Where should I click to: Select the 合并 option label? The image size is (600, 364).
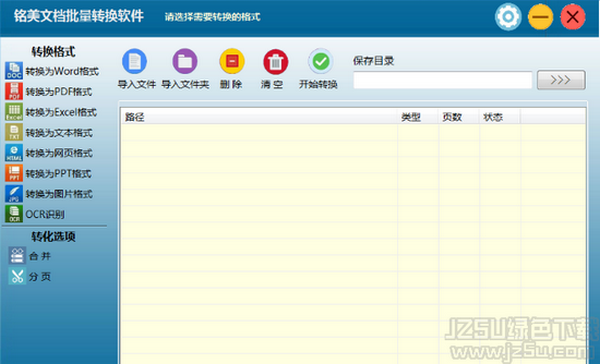[40, 256]
